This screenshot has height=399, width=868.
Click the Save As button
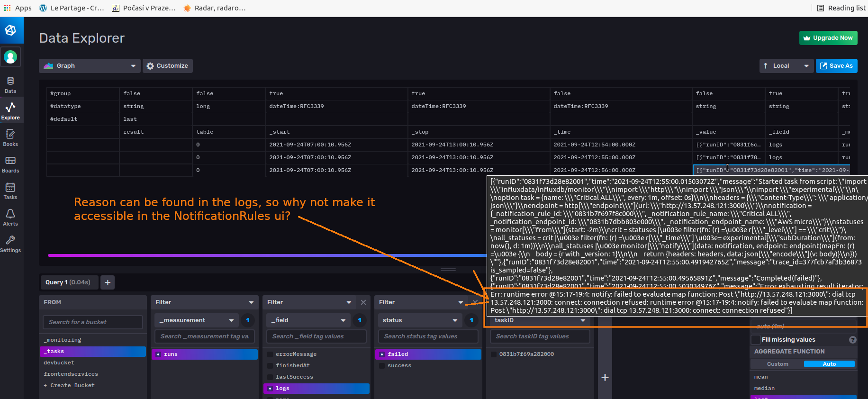tap(837, 66)
